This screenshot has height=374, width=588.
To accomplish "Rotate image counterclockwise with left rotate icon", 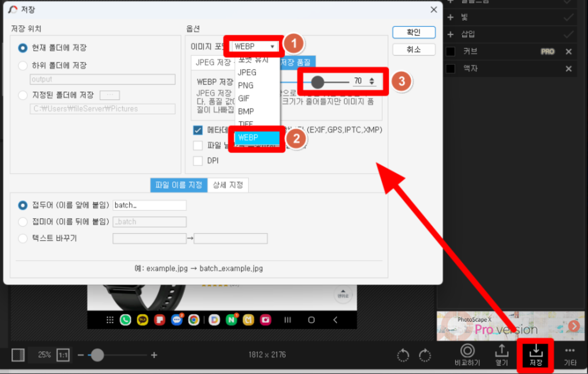I will 403,355.
